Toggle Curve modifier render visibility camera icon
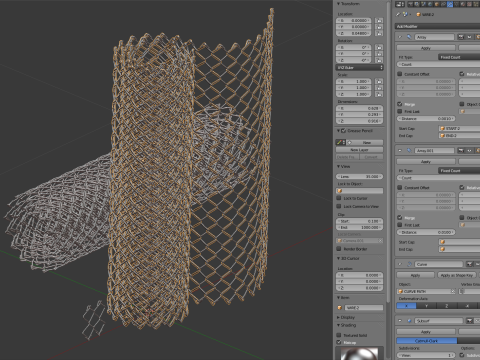 (470, 264)
